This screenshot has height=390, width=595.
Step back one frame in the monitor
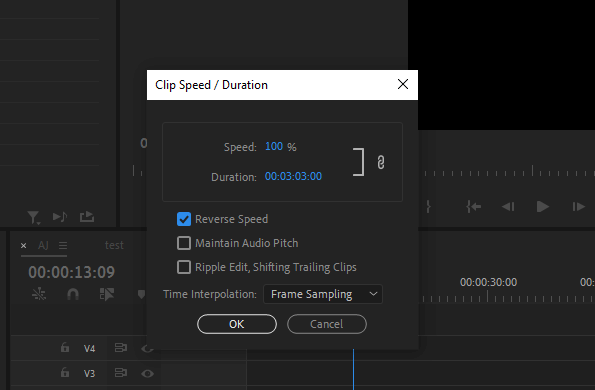click(x=508, y=207)
